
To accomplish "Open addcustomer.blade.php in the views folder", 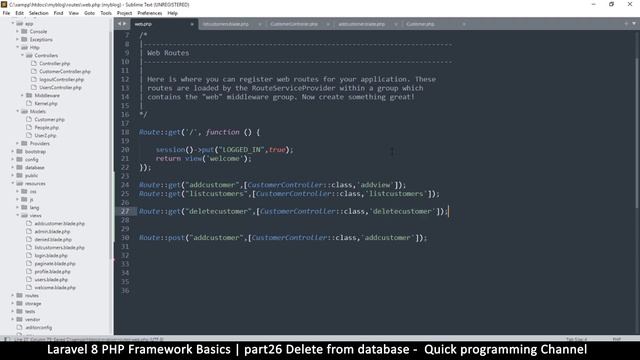I will pos(60,223).
